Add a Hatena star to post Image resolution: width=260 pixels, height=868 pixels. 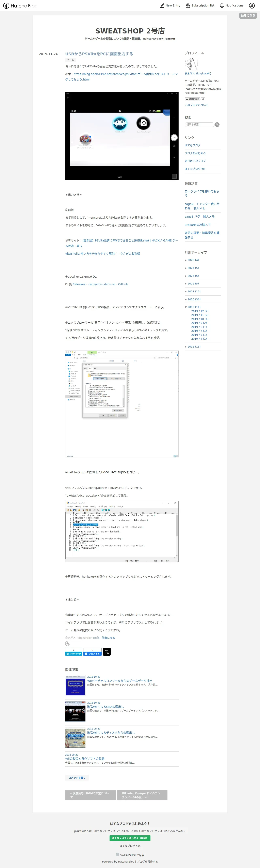point(68,644)
